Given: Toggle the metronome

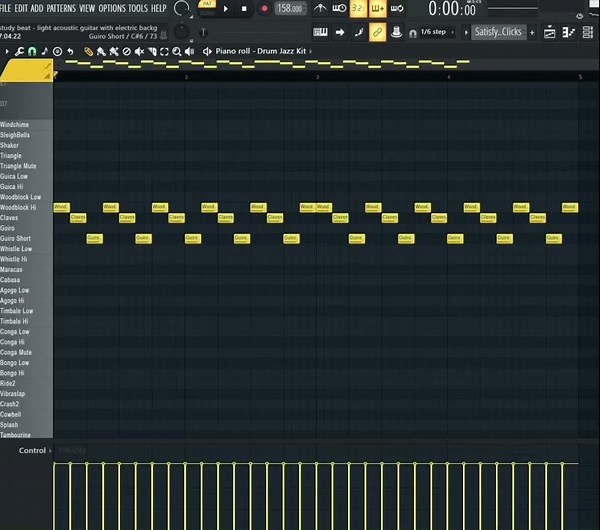Looking at the screenshot, I should pyautogui.click(x=320, y=8).
